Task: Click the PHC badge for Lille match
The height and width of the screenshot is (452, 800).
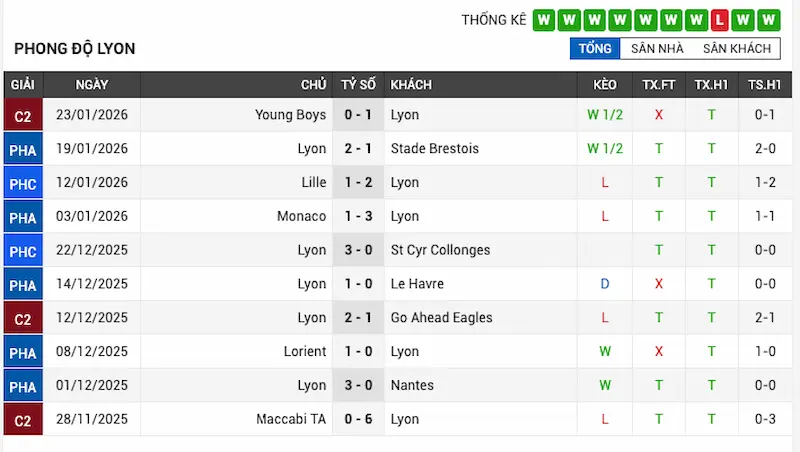Action: [22, 183]
